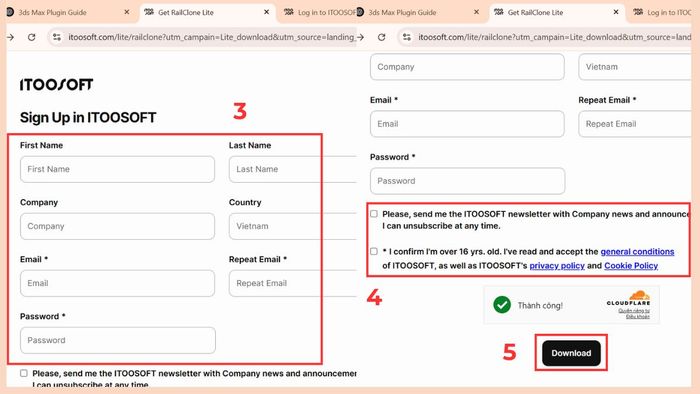This screenshot has width=700, height=394.
Task: Tick newsletter checkbox in left window
Action: click(24, 373)
